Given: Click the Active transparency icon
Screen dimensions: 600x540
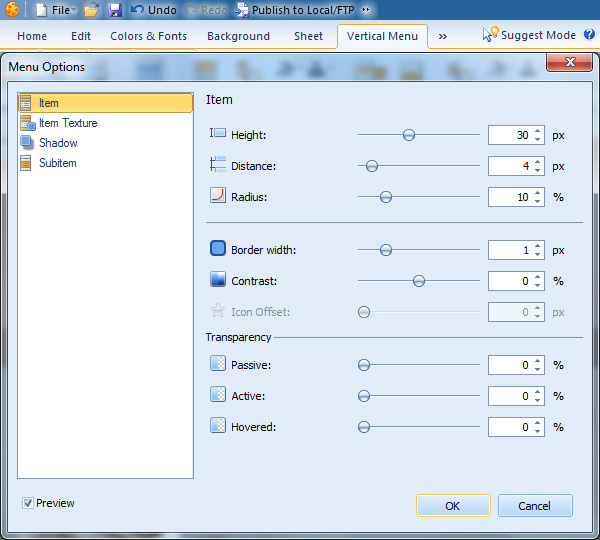Looking at the screenshot, I should 218,394.
